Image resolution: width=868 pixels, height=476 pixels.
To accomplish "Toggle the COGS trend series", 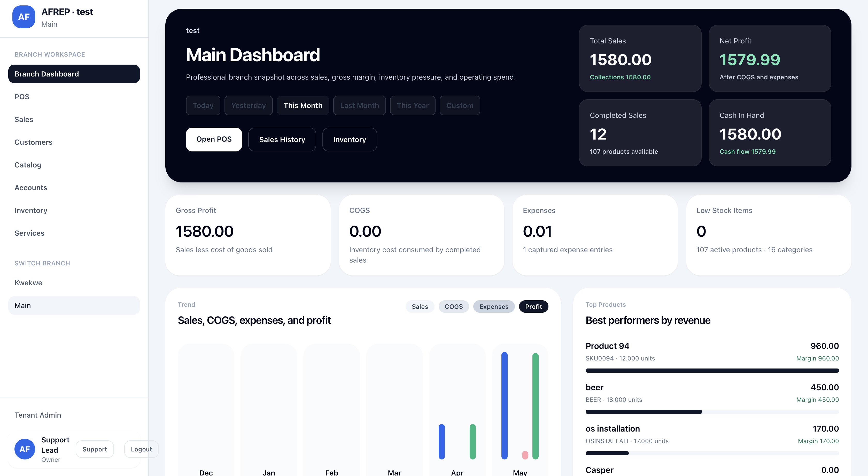I will [x=454, y=306].
